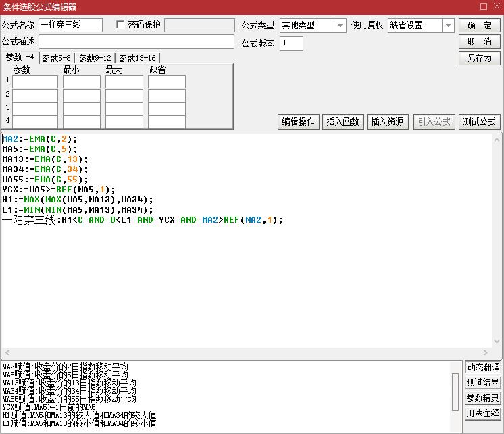
Task: Maximize the 条件选股公式编辑器 window
Action: coord(484,7)
